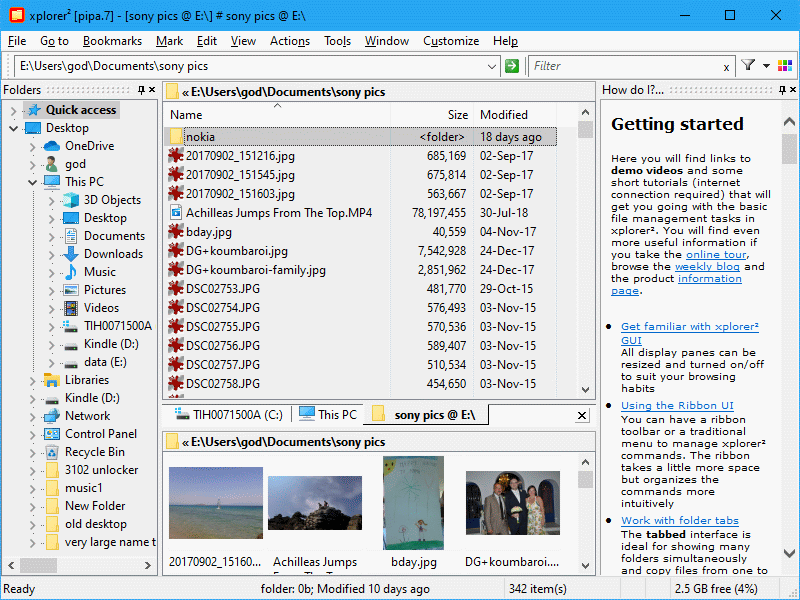The width and height of the screenshot is (800, 600).
Task: Open the weekly blog link
Action: (x=707, y=266)
